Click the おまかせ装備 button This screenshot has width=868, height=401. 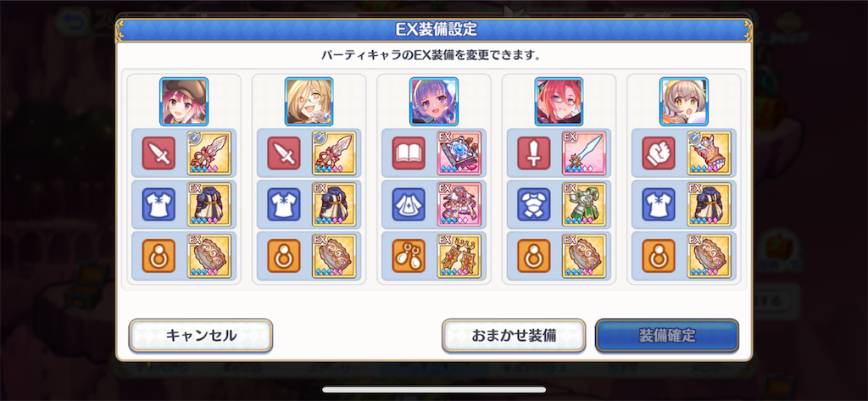tap(514, 336)
